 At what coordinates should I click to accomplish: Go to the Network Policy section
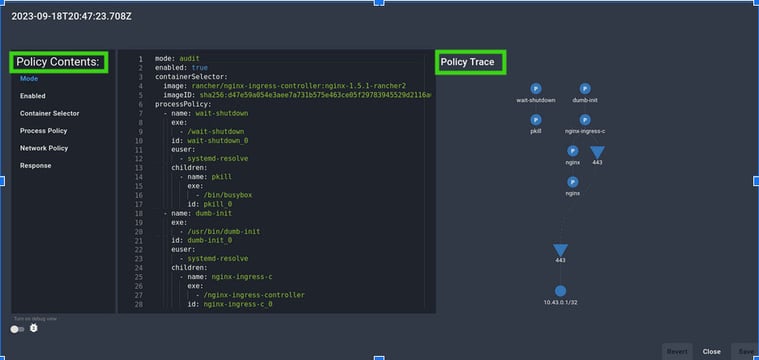tap(44, 148)
